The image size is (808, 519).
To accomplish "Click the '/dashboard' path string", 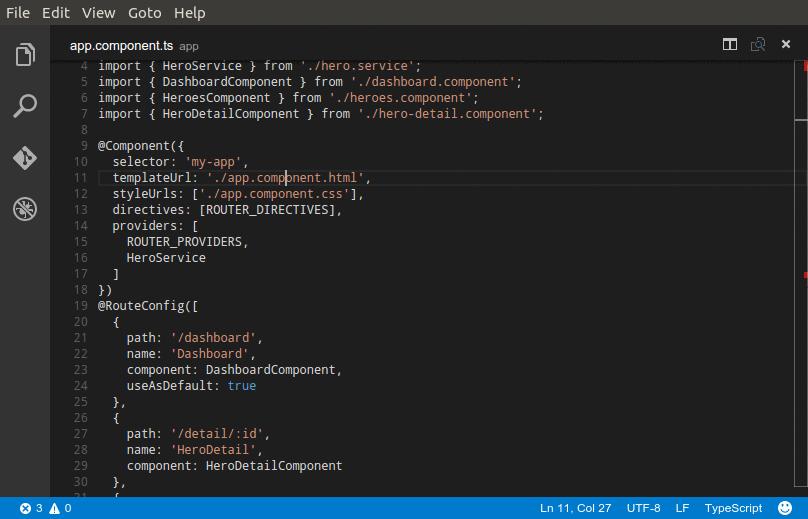I will (213, 338).
